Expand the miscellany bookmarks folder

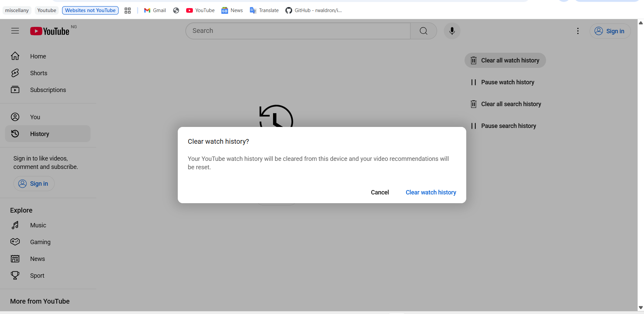17,10
